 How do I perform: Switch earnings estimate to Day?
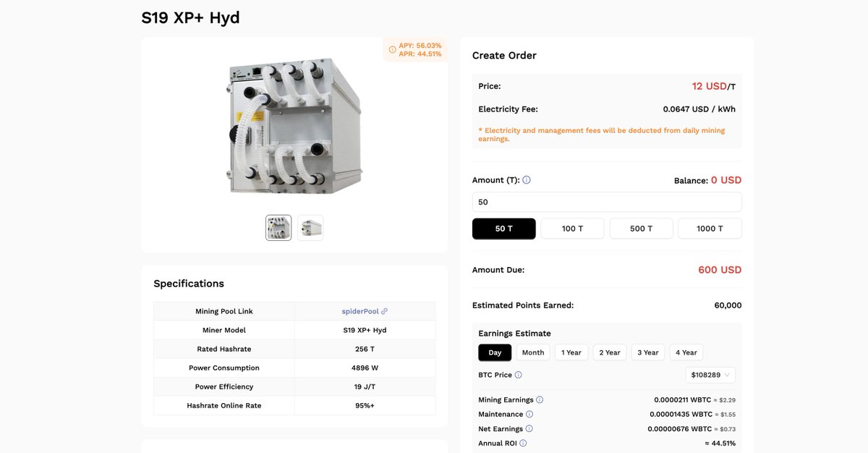[x=495, y=352]
